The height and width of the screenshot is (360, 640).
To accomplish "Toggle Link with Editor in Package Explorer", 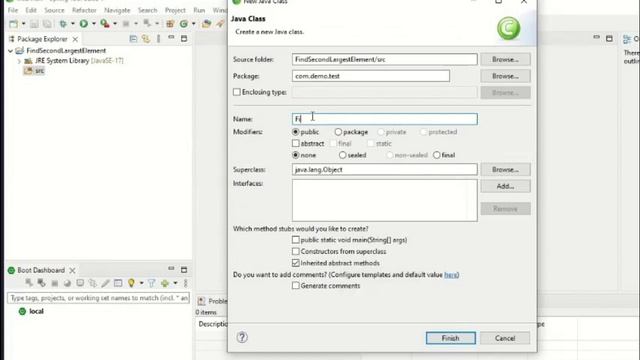I will click(146, 39).
